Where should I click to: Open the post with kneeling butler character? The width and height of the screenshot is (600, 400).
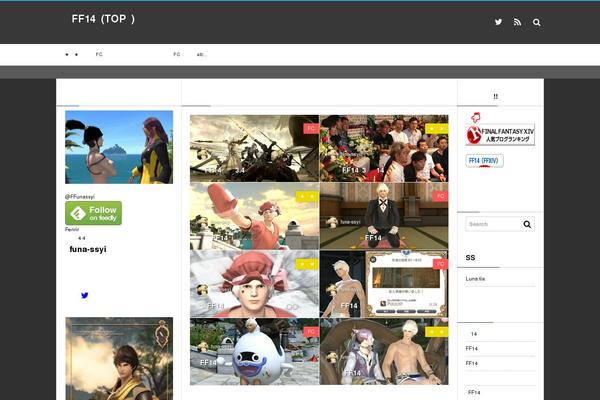coord(384,216)
